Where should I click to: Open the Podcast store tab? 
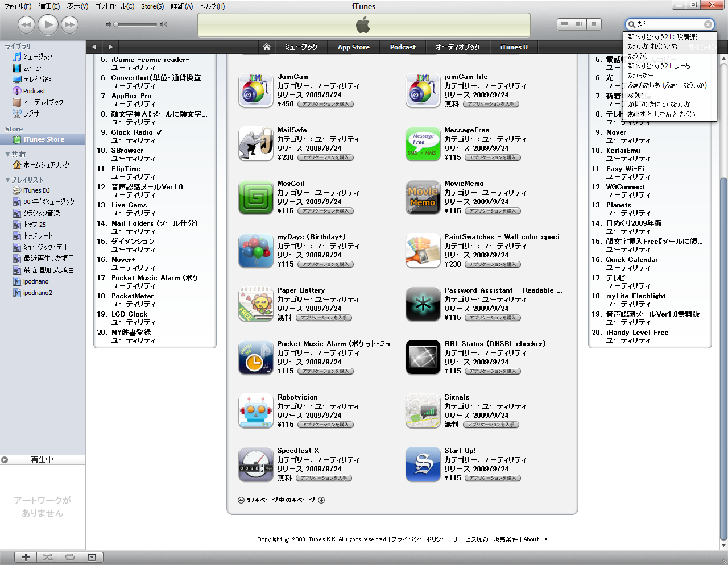click(x=403, y=47)
